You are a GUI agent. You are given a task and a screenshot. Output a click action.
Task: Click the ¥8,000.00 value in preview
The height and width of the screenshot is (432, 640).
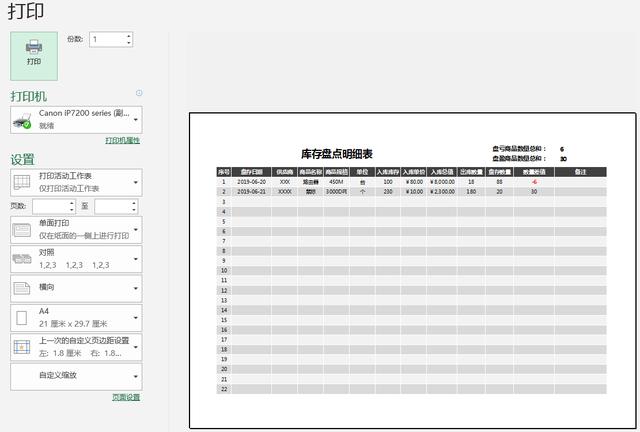(442, 182)
